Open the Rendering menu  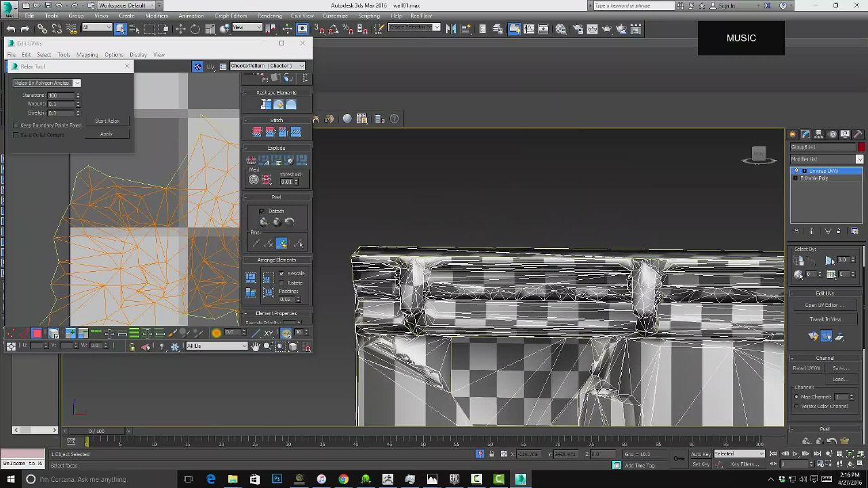coord(269,16)
